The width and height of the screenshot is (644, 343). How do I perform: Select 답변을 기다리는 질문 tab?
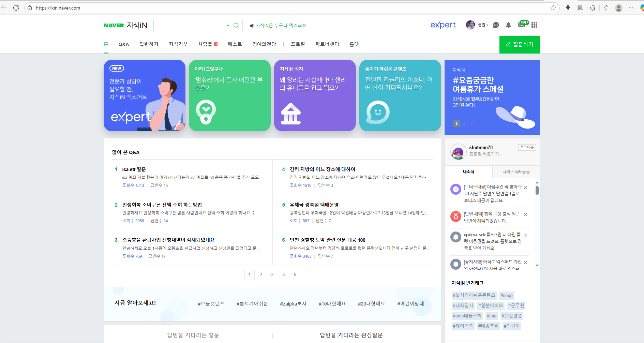193,335
